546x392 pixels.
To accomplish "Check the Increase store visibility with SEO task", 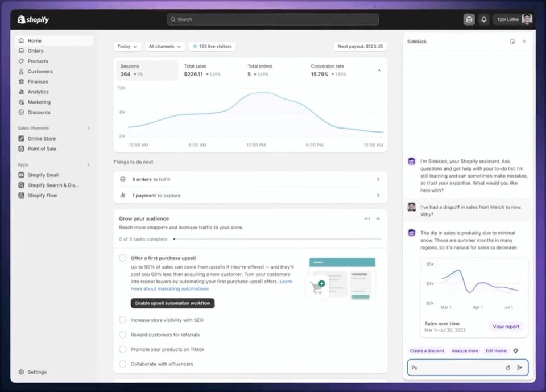I will click(x=122, y=320).
